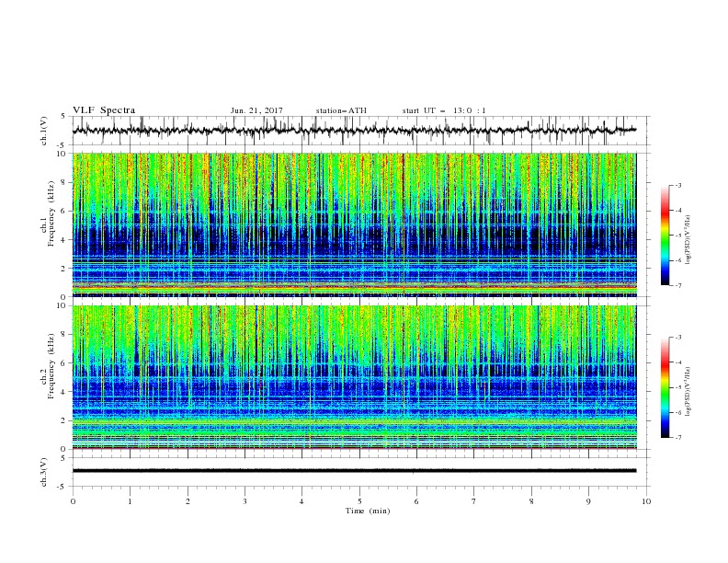Click the ch.1 color scale bar

(x=665, y=236)
